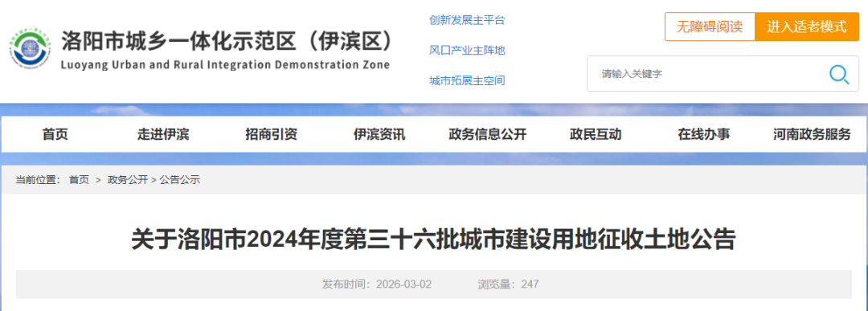This screenshot has height=311, width=868.
Task: Click 首页 in the breadcrumb trail
Action: [79, 180]
